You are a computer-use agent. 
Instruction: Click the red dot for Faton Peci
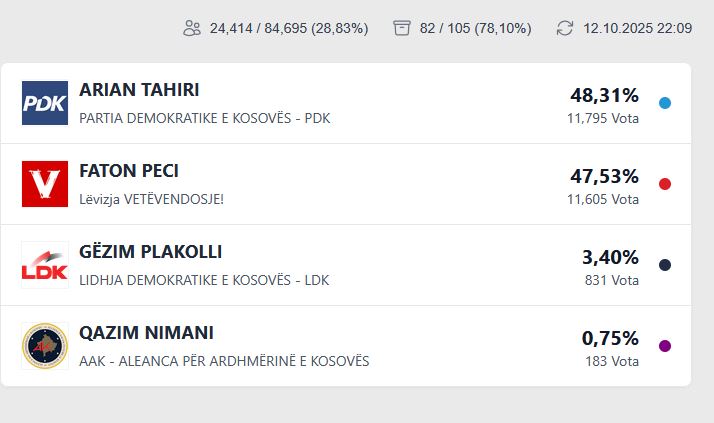(665, 184)
